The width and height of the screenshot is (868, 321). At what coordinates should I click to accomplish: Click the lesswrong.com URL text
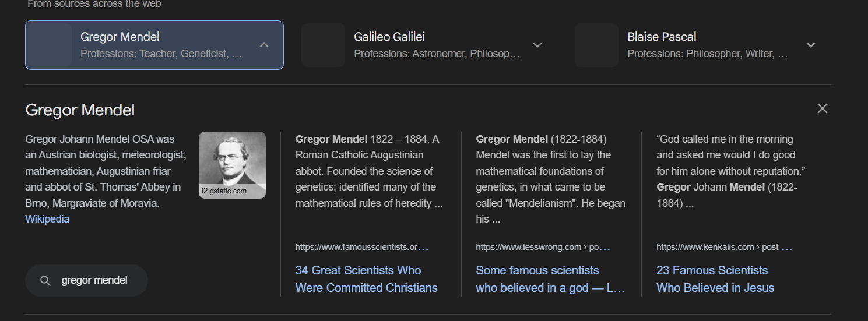pyautogui.click(x=542, y=247)
